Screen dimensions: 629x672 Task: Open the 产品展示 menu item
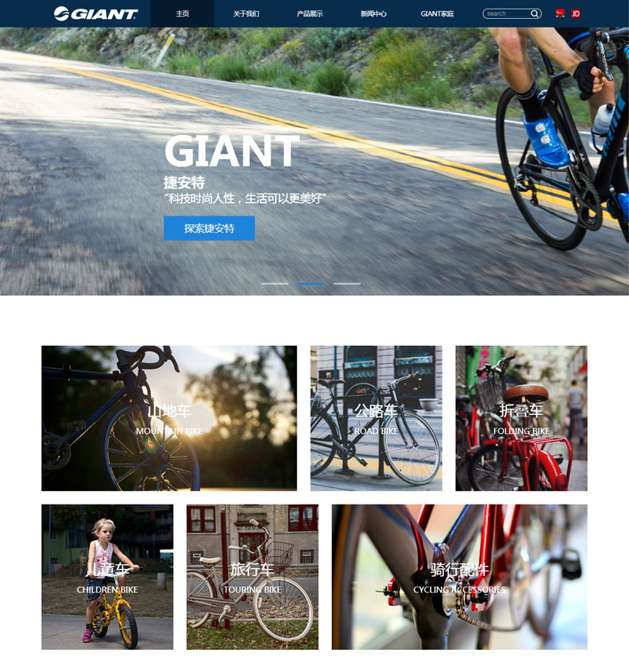coord(310,13)
